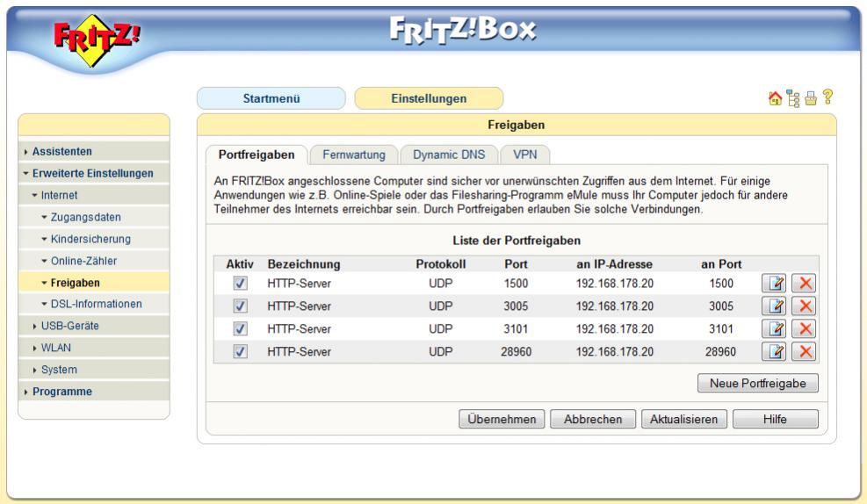
Task: Switch to the Portfreigaben tab
Action: pyautogui.click(x=256, y=155)
